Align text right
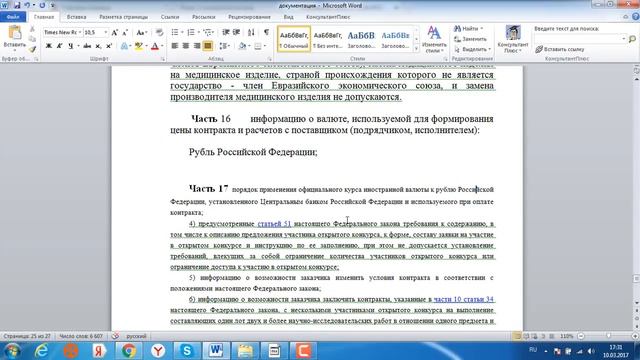640x360 pixels. point(197,46)
